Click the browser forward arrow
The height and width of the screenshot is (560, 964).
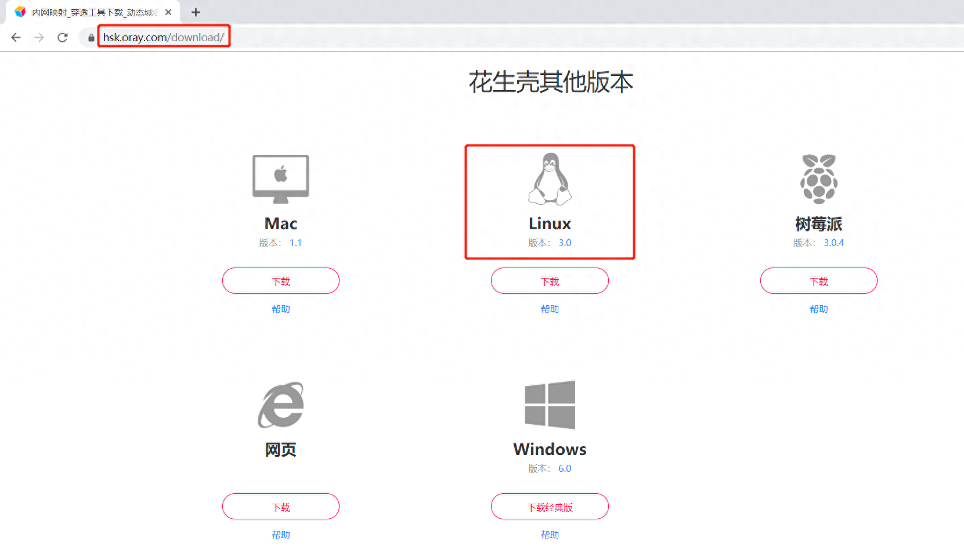pos(39,38)
